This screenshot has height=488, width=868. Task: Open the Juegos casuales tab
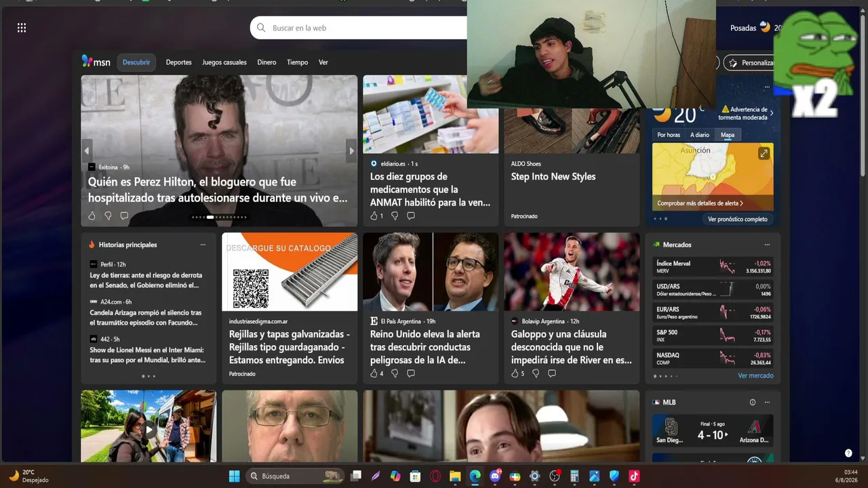click(224, 62)
